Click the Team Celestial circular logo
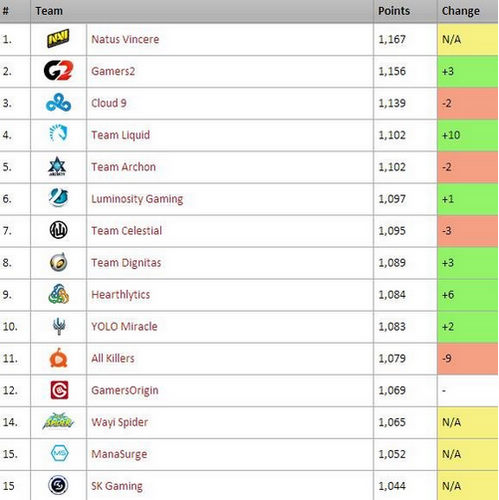 pyautogui.click(x=58, y=230)
